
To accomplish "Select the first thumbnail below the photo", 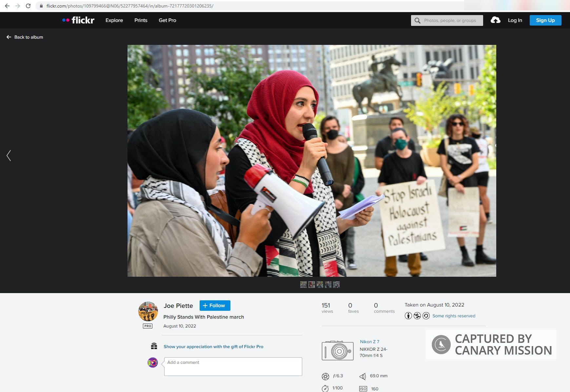I will pyautogui.click(x=303, y=285).
